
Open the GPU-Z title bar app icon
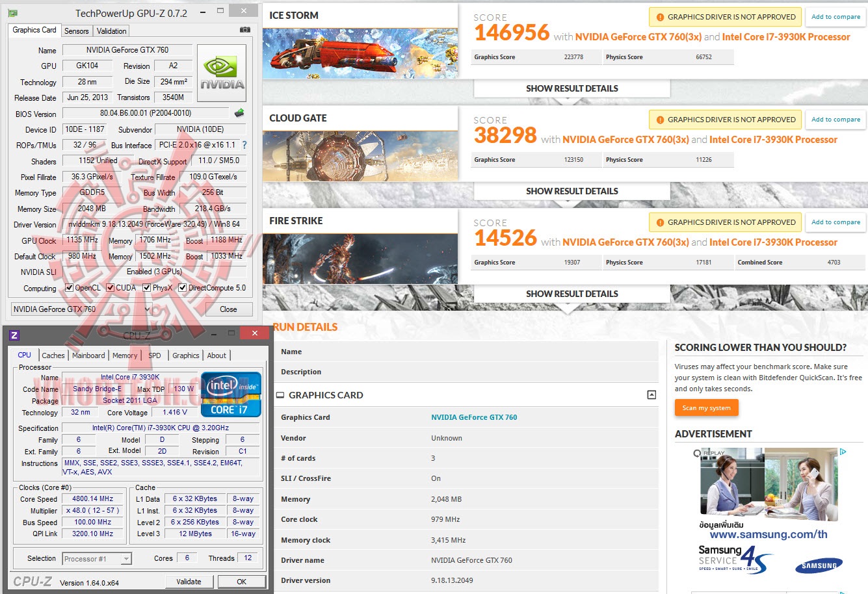[x=13, y=13]
